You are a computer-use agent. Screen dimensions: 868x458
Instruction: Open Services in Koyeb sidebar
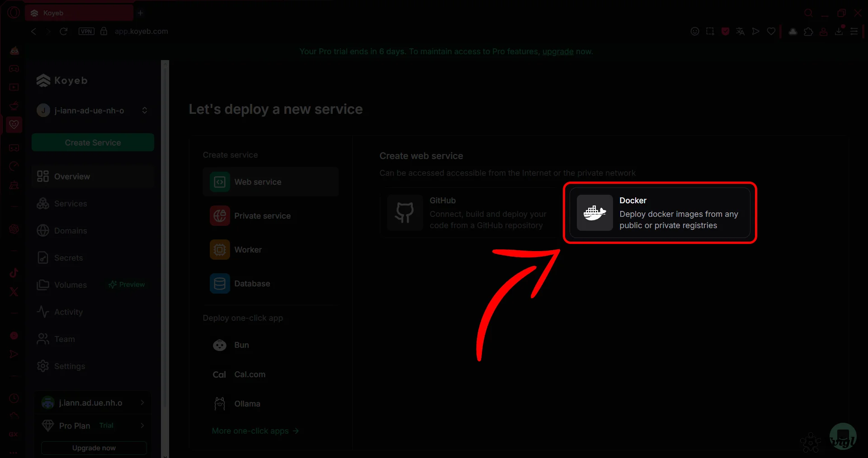tap(93, 204)
